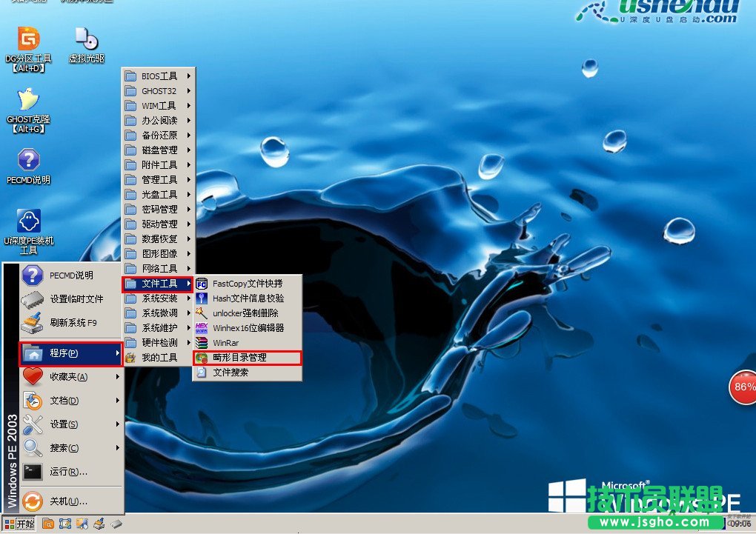Launch the GHOST克隆 desktop shortcut
Image resolution: width=756 pixels, height=534 pixels.
[28, 101]
